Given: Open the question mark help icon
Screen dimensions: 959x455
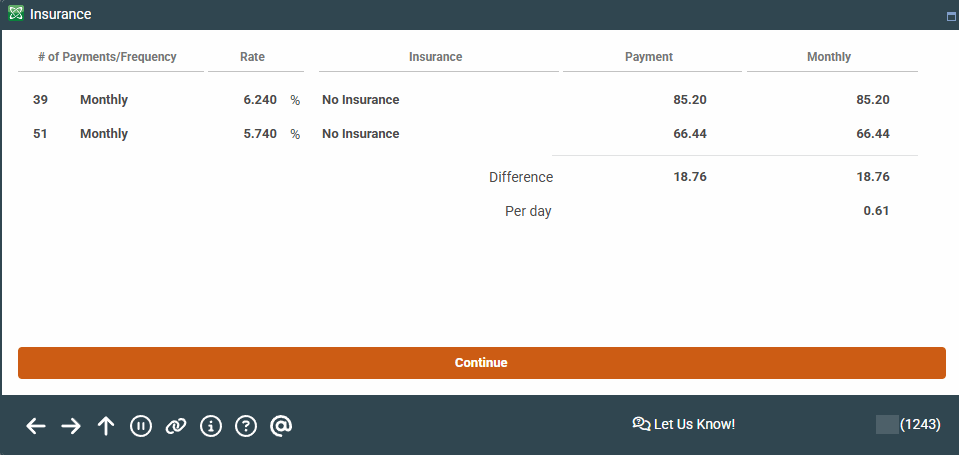Looking at the screenshot, I should 246,426.
